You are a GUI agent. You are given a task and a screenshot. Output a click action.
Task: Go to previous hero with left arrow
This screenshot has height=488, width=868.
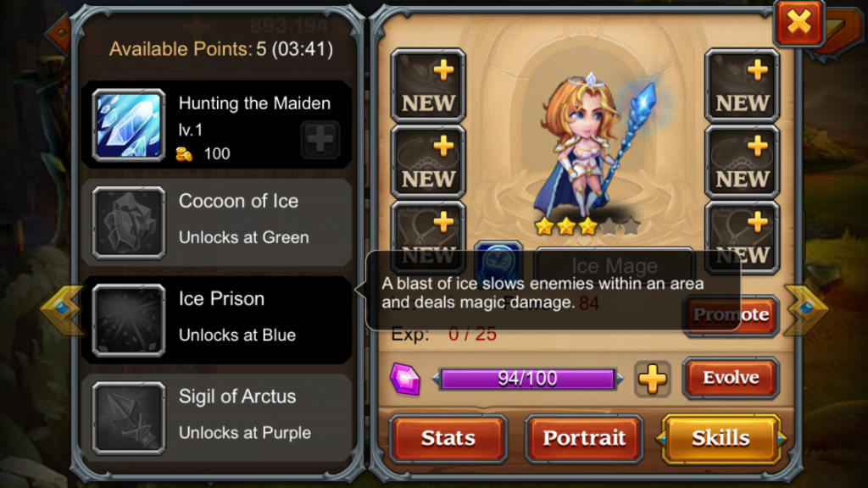coord(61,309)
